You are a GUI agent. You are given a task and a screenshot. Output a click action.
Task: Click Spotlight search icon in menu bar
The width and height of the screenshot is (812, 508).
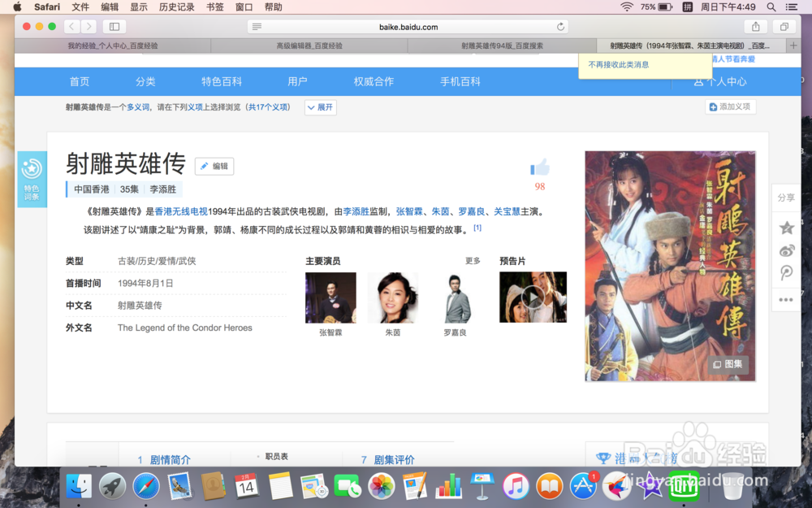click(771, 7)
